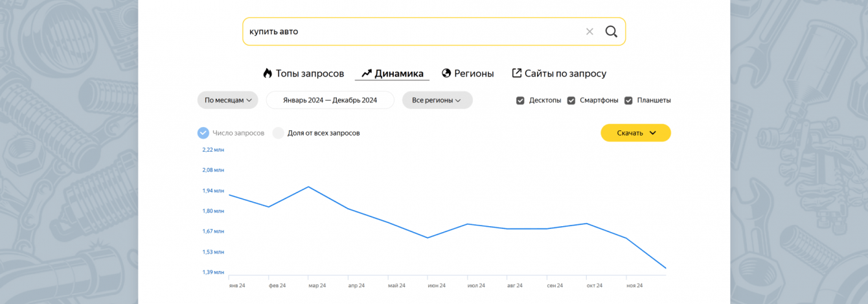The width and height of the screenshot is (868, 304).
Task: Open the Регионы tab
Action: 474,73
